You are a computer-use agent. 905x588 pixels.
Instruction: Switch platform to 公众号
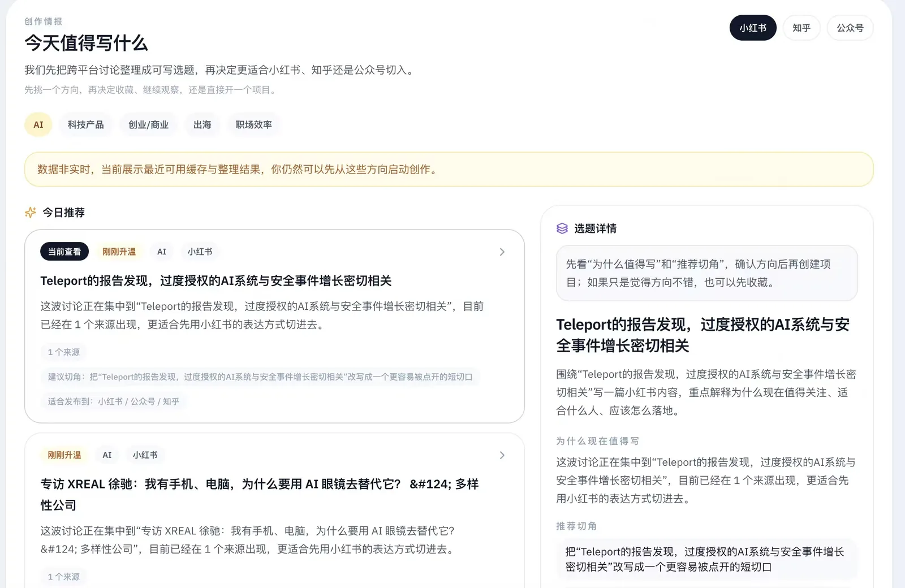point(850,28)
